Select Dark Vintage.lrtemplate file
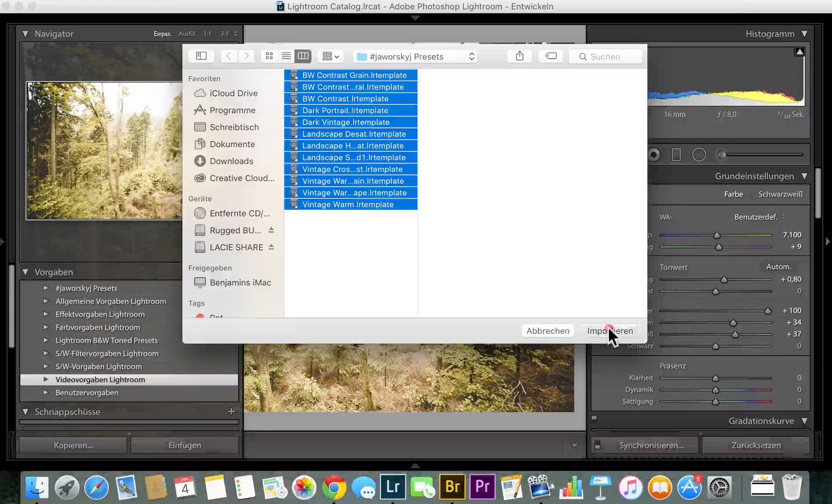 point(351,122)
